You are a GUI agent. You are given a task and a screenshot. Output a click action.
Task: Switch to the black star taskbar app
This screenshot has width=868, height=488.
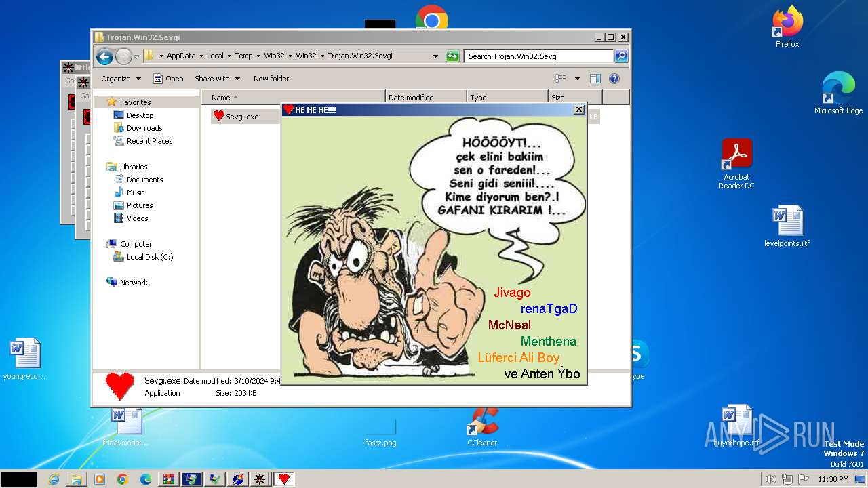tap(259, 479)
